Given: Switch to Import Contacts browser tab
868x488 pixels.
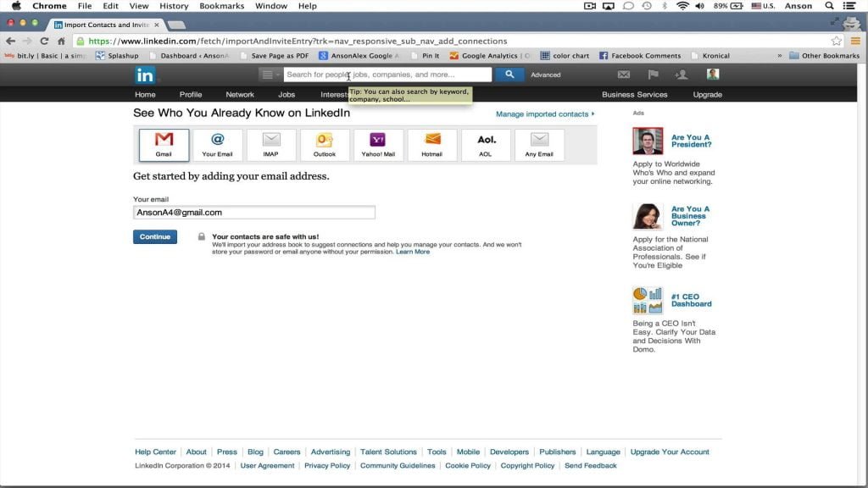Looking at the screenshot, I should point(106,25).
